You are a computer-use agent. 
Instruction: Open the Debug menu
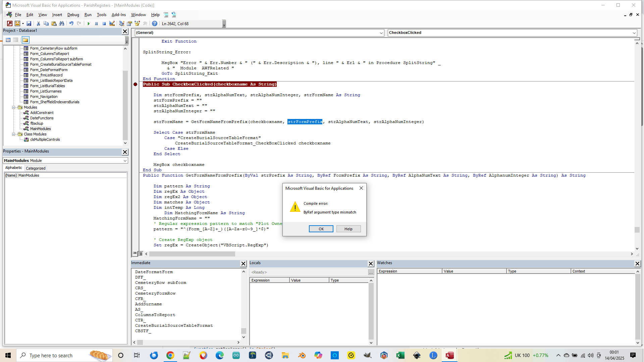pos(73,15)
